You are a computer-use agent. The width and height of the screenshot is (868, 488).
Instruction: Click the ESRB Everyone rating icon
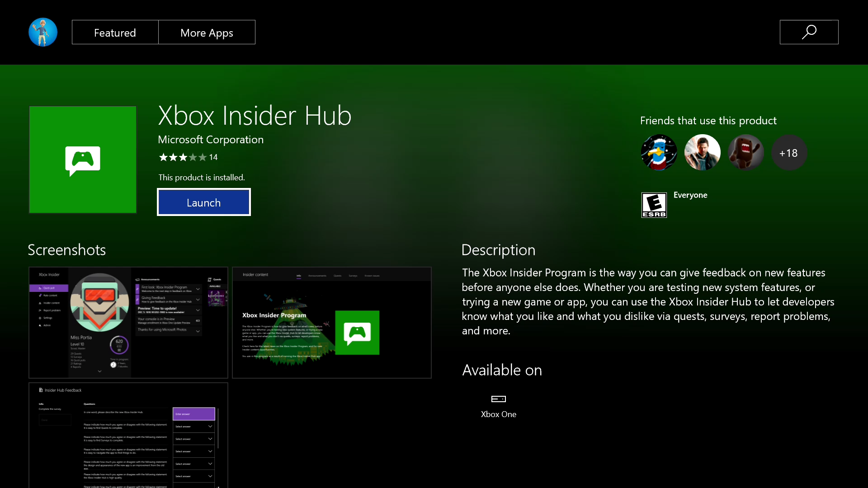tap(654, 205)
